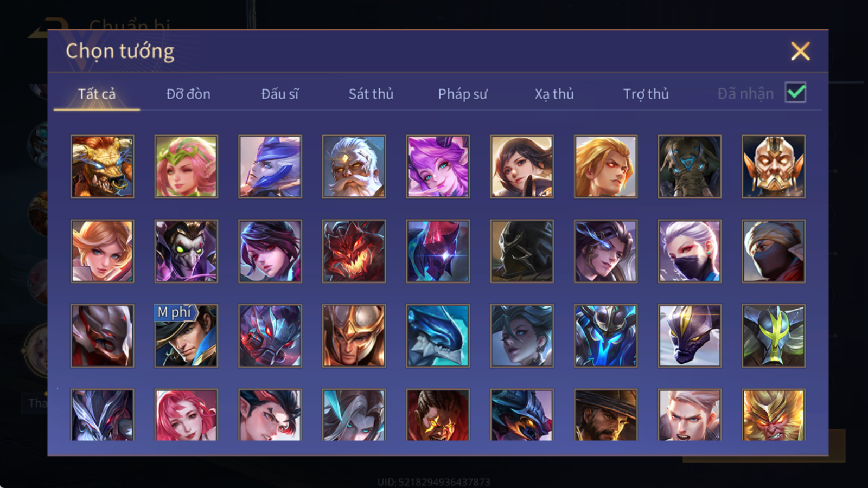Close the 'Chọn tướng' dialog
The height and width of the screenshot is (488, 868).
pyautogui.click(x=800, y=51)
